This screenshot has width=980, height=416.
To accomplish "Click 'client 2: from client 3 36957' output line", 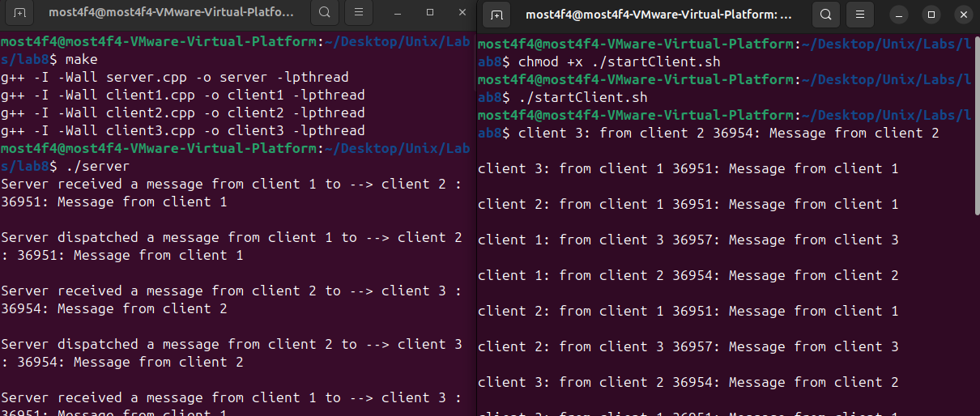I will point(688,346).
